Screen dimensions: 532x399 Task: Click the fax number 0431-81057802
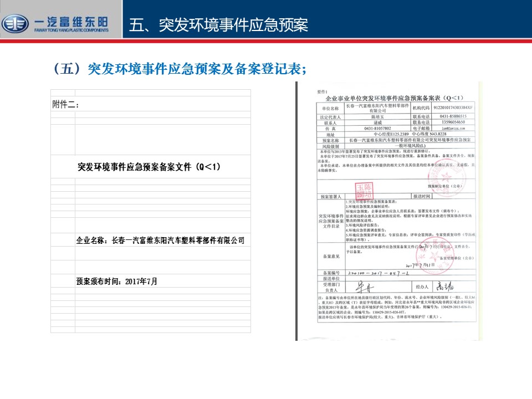(x=377, y=128)
